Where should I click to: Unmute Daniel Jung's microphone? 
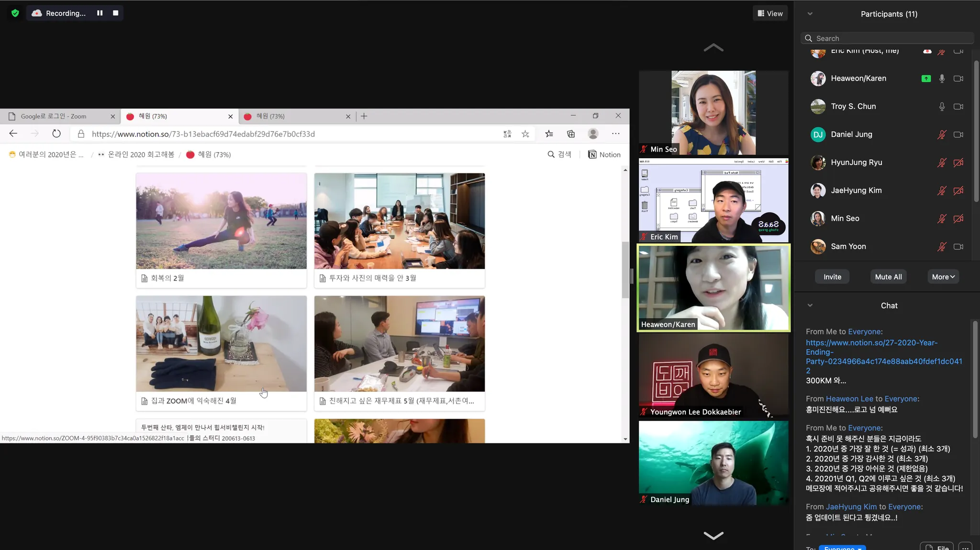pyautogui.click(x=941, y=134)
